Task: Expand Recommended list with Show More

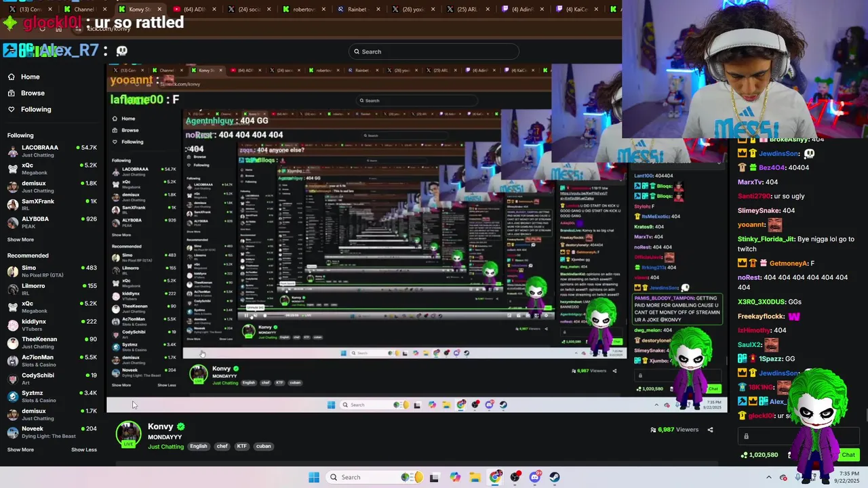Action: 20,449
